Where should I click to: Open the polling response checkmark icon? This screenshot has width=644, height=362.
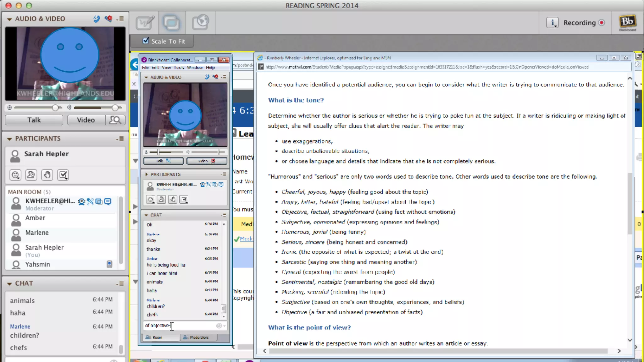coord(63,175)
